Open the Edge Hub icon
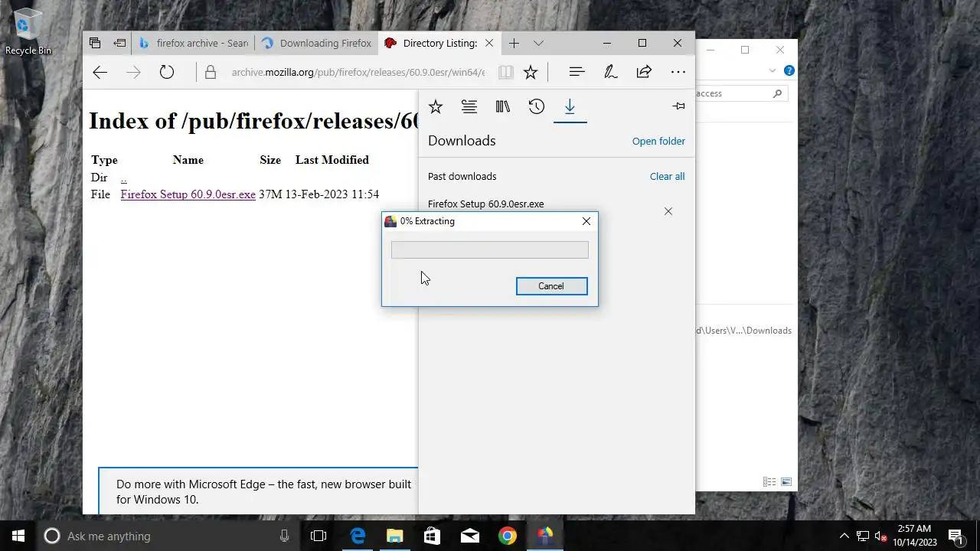The image size is (980, 551). pos(577,71)
